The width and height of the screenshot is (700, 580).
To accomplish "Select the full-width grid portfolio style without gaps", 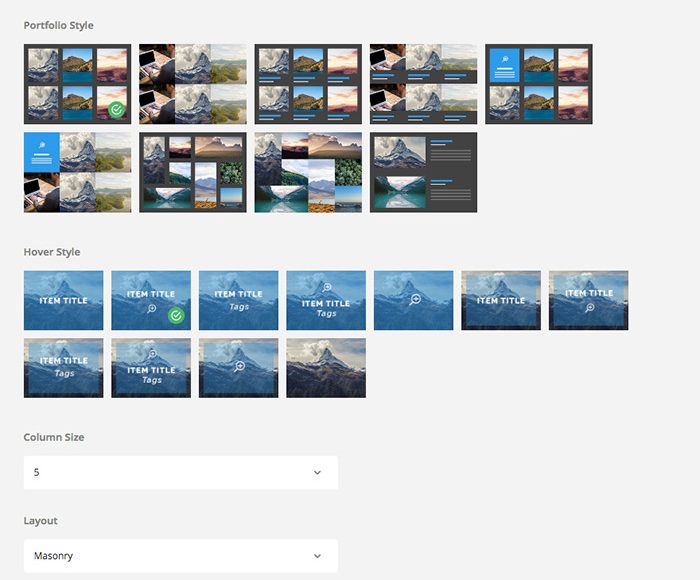I will point(193,84).
